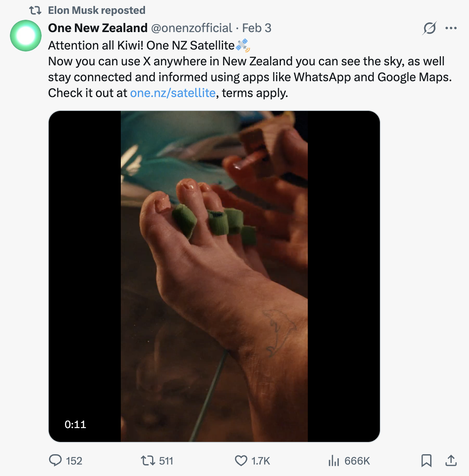Screen dimensions: 469x476
Task: Repost using the retweet arrows icon below the video
Action: coord(148,460)
